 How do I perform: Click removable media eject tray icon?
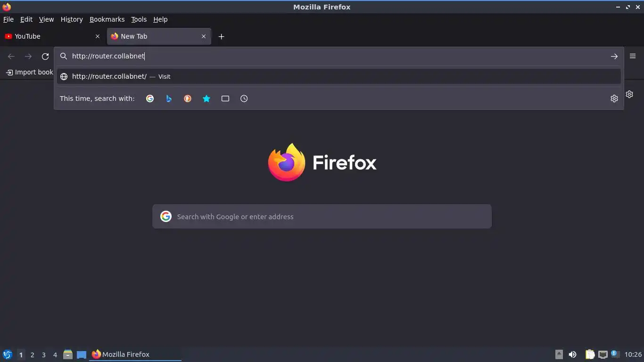click(x=559, y=354)
